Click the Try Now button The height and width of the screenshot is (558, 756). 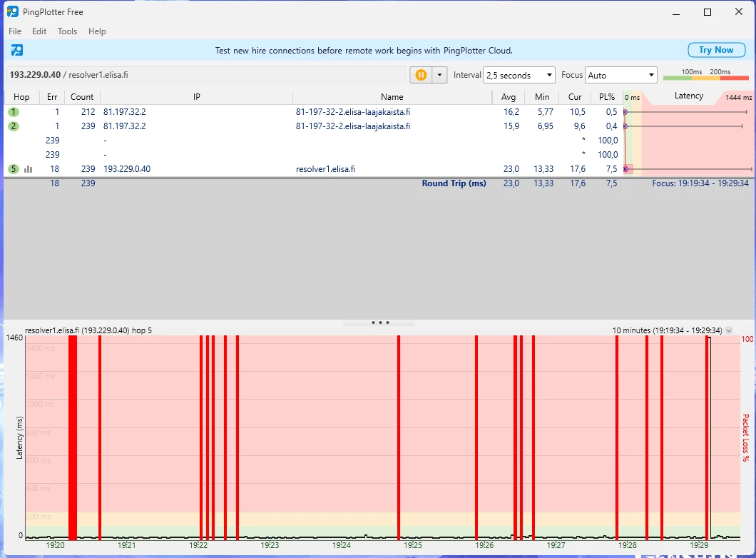[715, 50]
